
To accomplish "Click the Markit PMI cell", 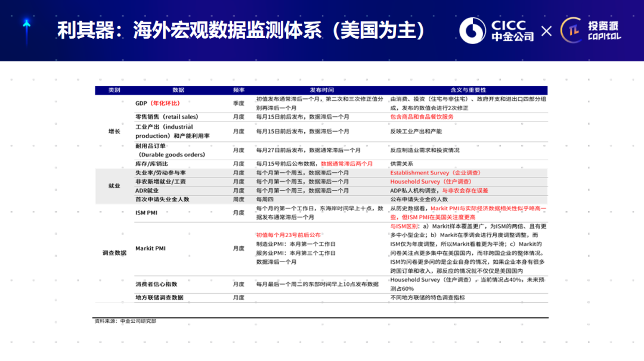I will [150, 248].
